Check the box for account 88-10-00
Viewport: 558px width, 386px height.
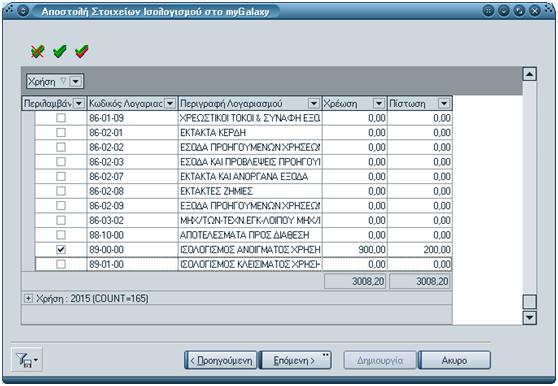61,235
